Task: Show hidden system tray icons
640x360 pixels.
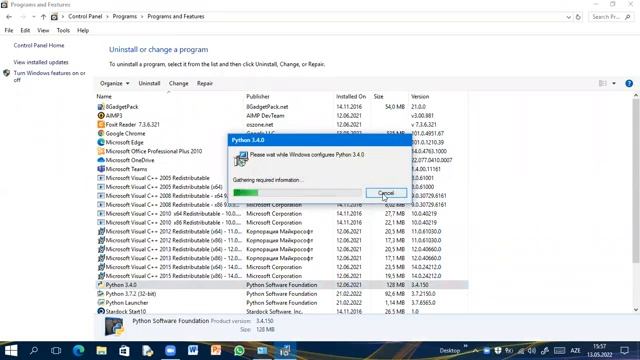Action: 476,351
